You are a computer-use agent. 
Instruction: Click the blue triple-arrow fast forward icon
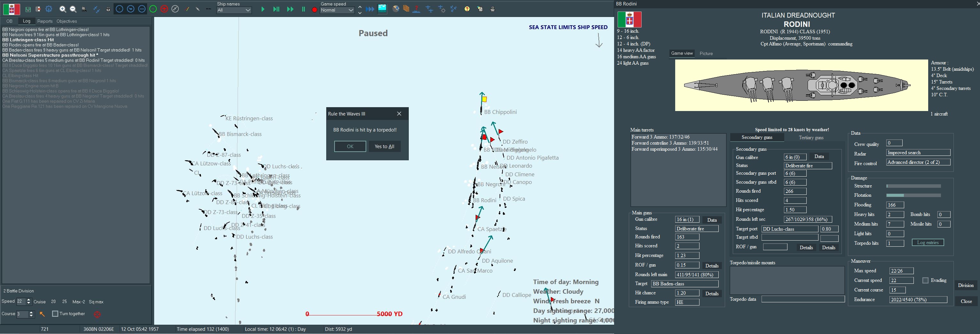370,9
